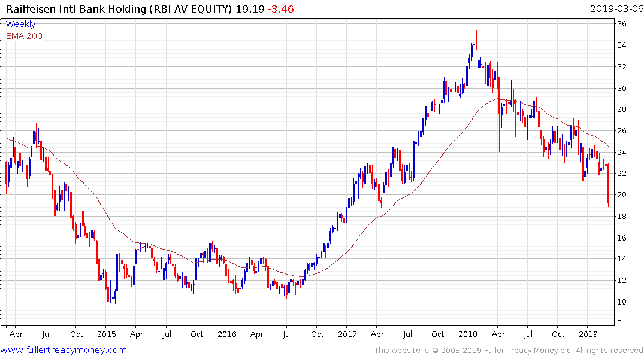Click the 'Weekly' chart interval label
Image resolution: width=644 pixels, height=359 pixels.
pyautogui.click(x=20, y=24)
